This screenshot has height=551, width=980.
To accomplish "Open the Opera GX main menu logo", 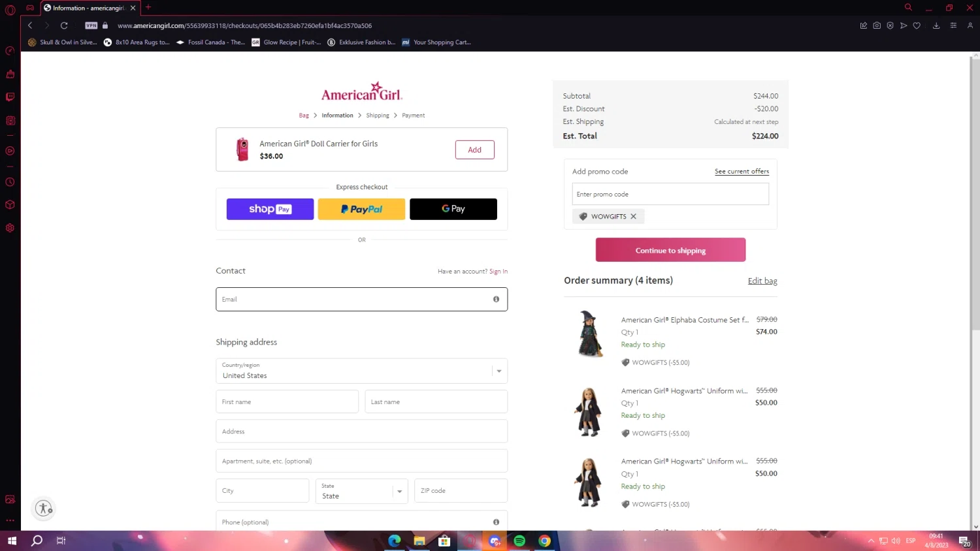I will [x=10, y=10].
